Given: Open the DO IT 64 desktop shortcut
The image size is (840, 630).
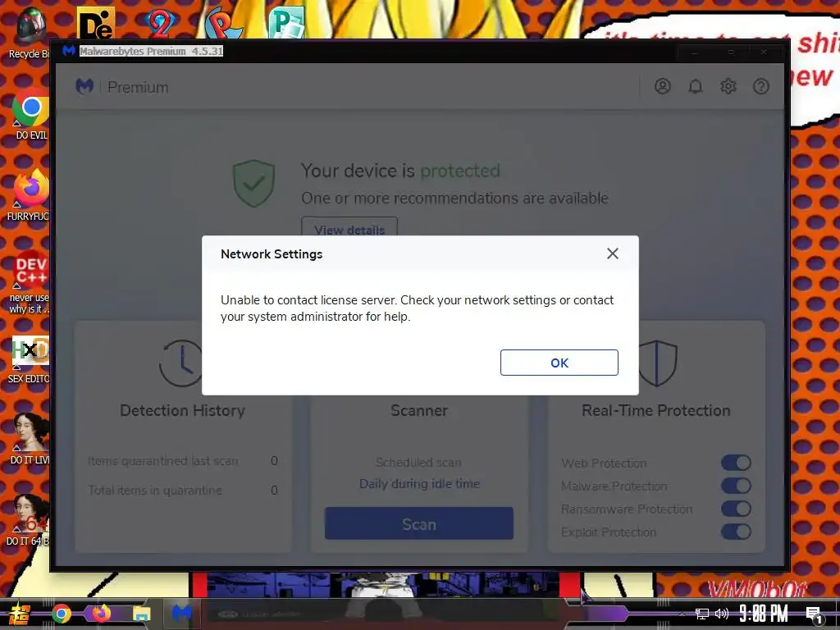Looking at the screenshot, I should [29, 520].
